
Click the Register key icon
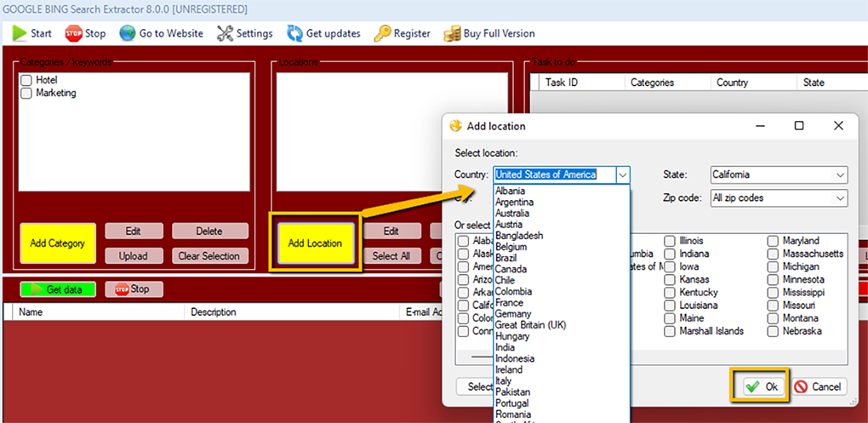[382, 33]
